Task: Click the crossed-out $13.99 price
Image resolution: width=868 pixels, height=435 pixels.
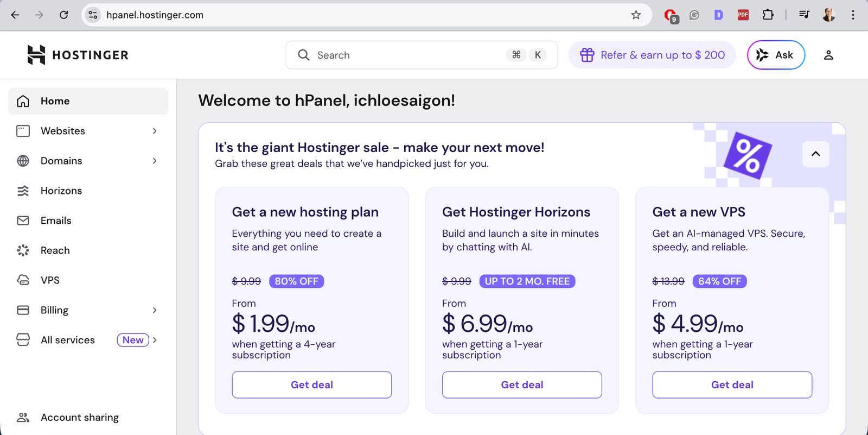Action: (668, 281)
